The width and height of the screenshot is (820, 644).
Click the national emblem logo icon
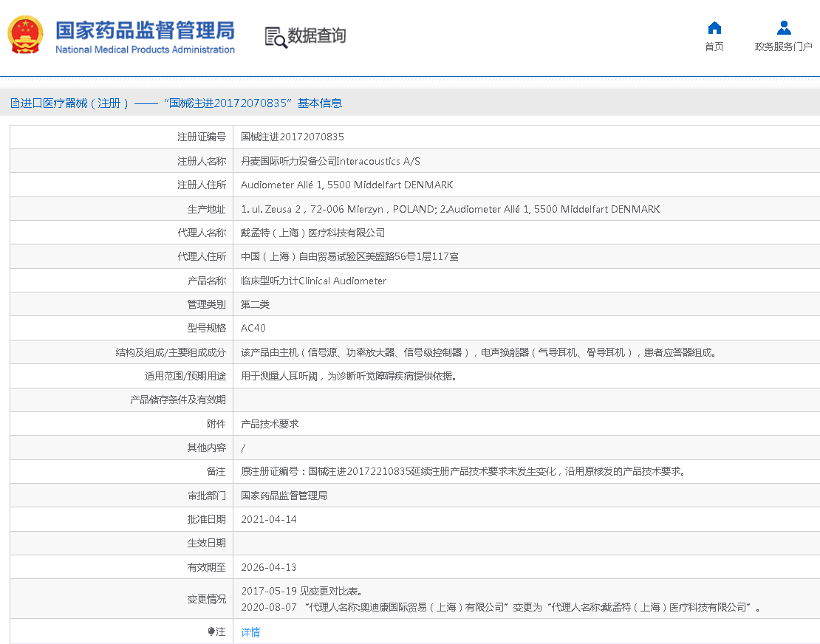(x=26, y=35)
